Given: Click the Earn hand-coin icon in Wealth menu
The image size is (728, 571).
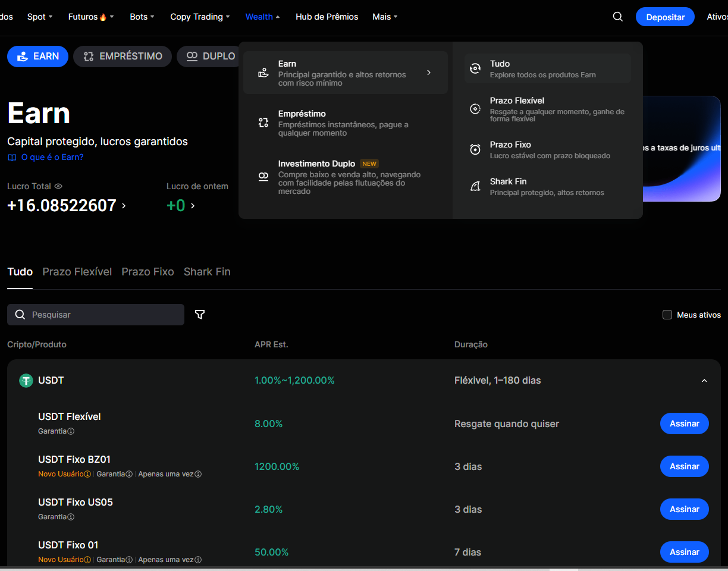Looking at the screenshot, I should pos(263,73).
